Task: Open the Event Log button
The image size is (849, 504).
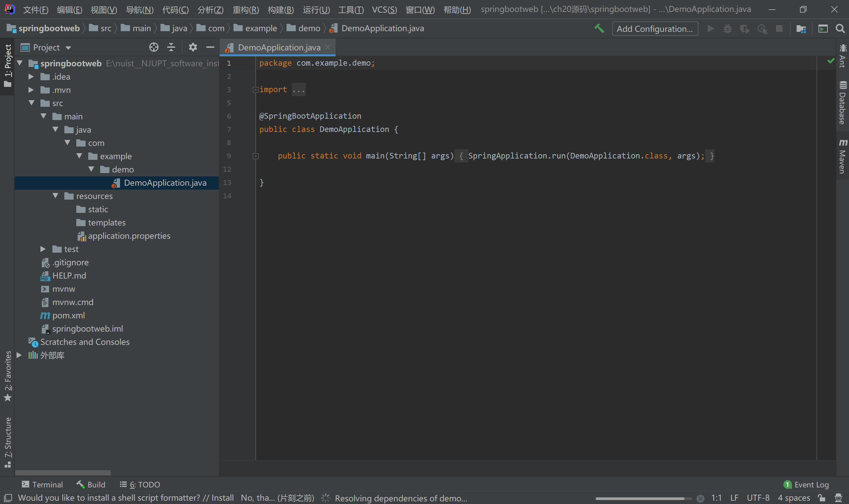Action: pos(806,485)
